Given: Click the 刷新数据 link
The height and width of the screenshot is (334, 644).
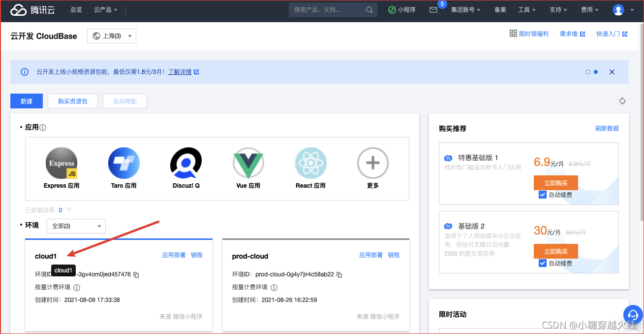Looking at the screenshot, I should tap(607, 128).
